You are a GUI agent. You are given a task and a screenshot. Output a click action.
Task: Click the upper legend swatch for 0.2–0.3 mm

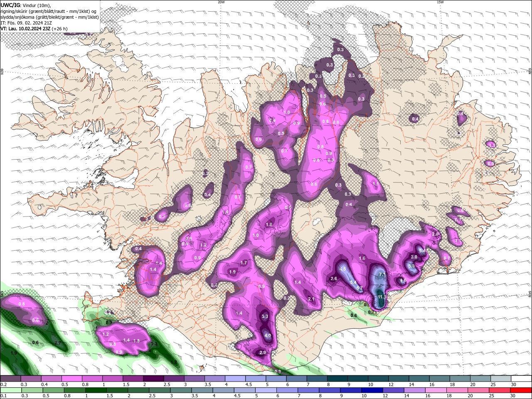(x=10, y=379)
